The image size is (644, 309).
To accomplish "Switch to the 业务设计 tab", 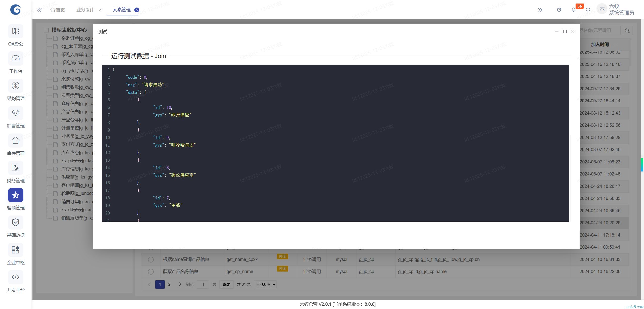I will click(85, 10).
